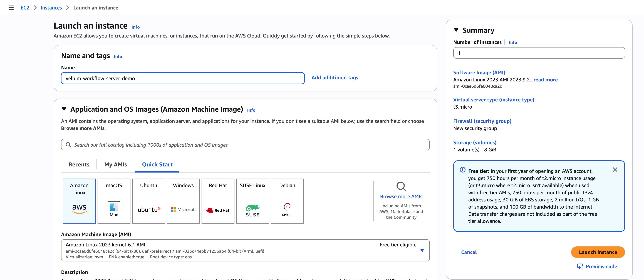Click Add additional tags link
The image size is (644, 280).
tap(335, 78)
